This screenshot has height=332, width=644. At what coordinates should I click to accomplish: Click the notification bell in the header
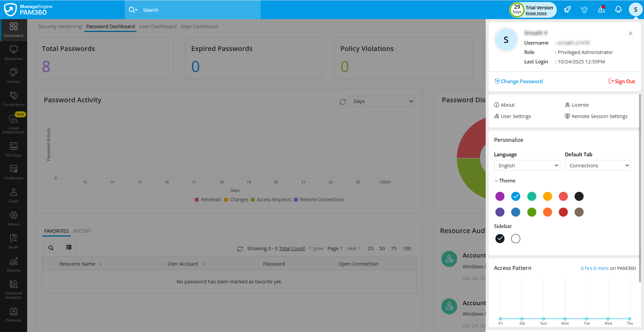pyautogui.click(x=618, y=9)
